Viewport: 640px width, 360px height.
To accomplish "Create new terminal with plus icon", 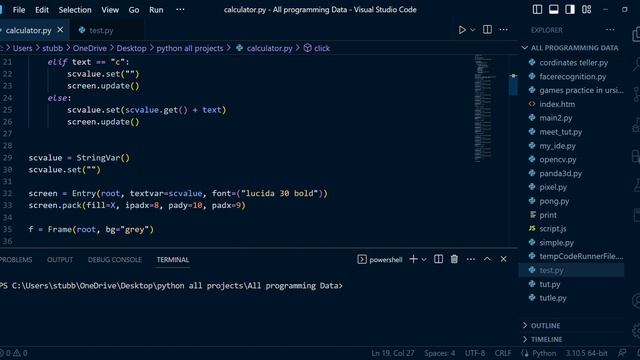I will (x=413, y=259).
